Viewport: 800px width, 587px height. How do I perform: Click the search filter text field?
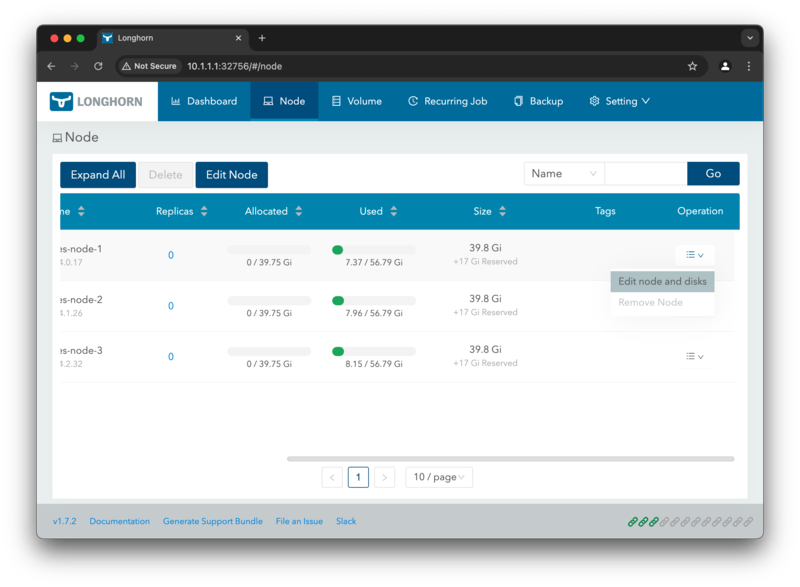[x=646, y=174]
